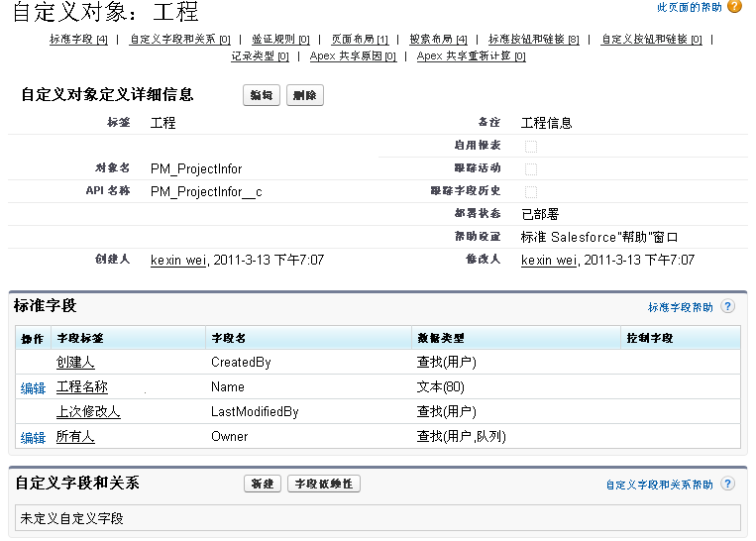Open the 自定义字段和关系帮助 text link
This screenshot has height=541, width=756.
(x=659, y=485)
